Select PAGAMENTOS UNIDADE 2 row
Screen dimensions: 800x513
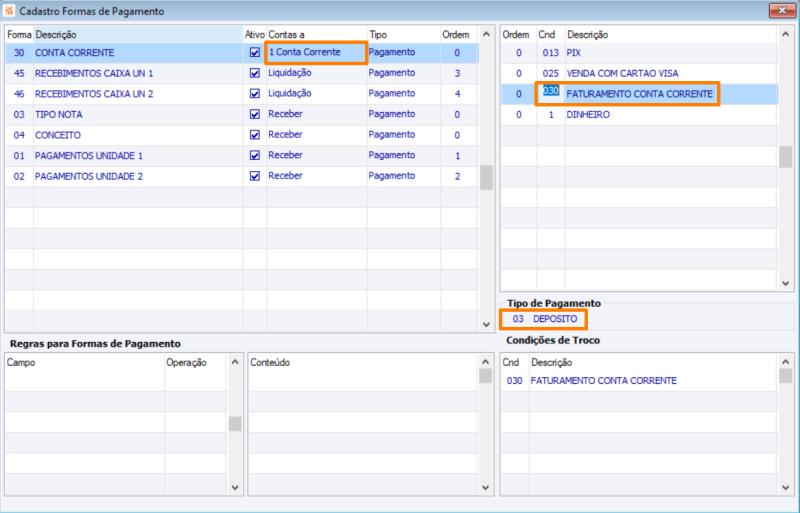coord(242,176)
